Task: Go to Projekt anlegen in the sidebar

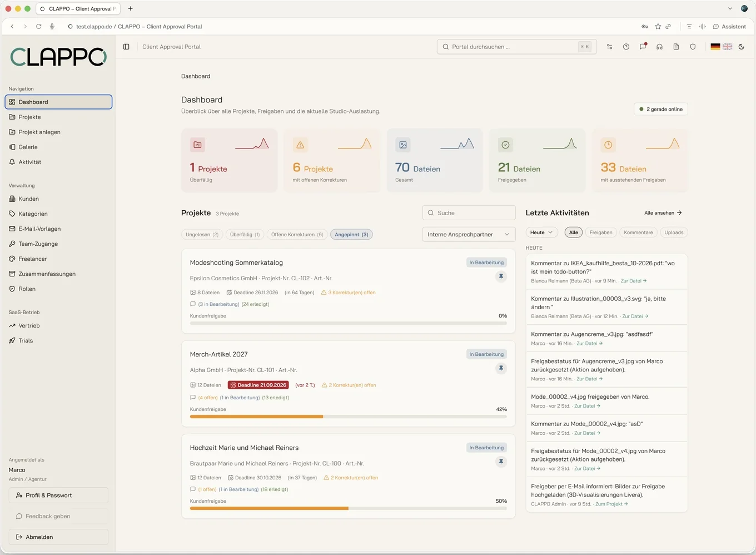Action: click(58, 132)
